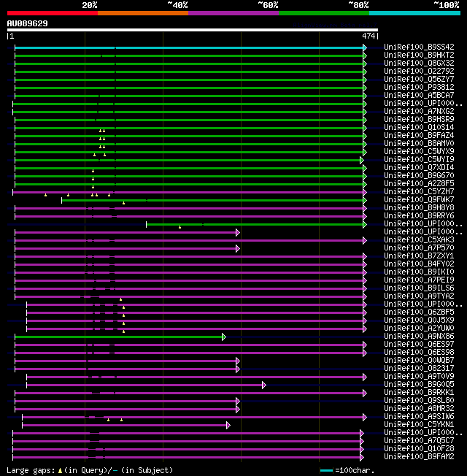Screen dimensions: 467x476
Task: Click hit name UniRef100_B9G670
Action: point(419,176)
